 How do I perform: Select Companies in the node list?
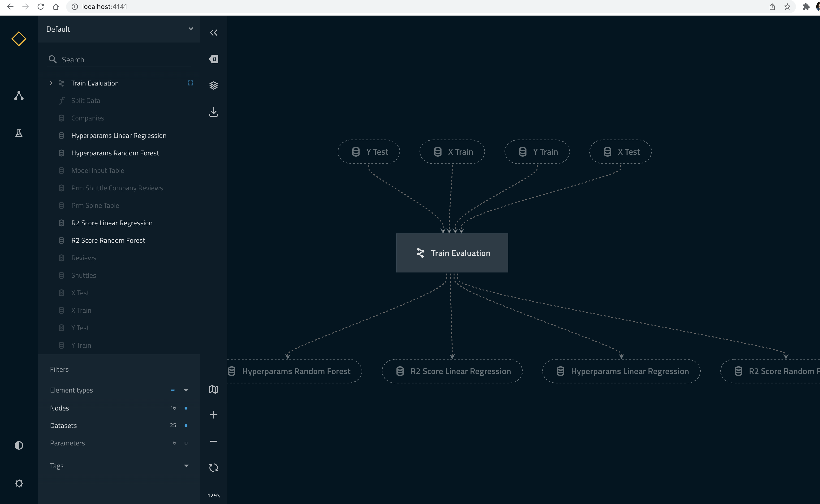119,118
